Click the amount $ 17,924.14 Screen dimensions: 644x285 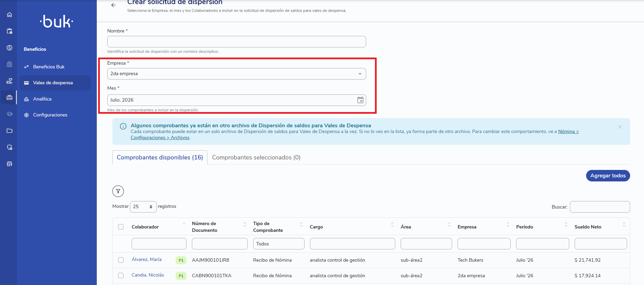(587, 276)
